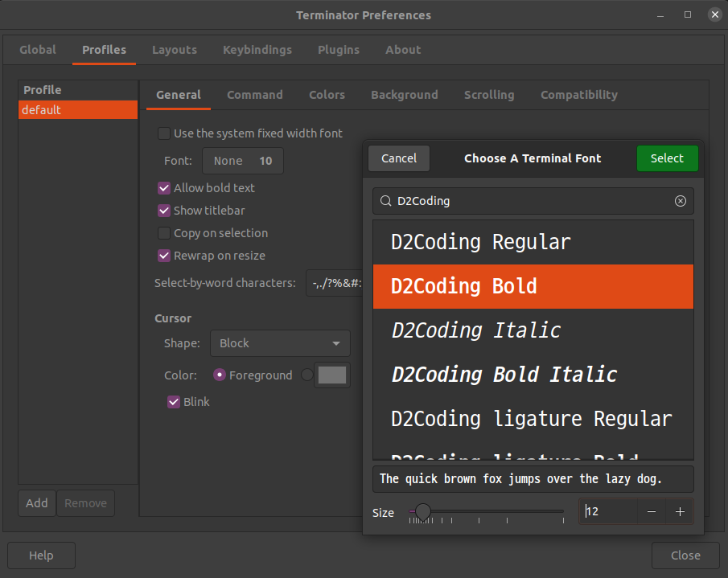Decrease font size with the minus button
This screenshot has width=728, height=578.
652,511
